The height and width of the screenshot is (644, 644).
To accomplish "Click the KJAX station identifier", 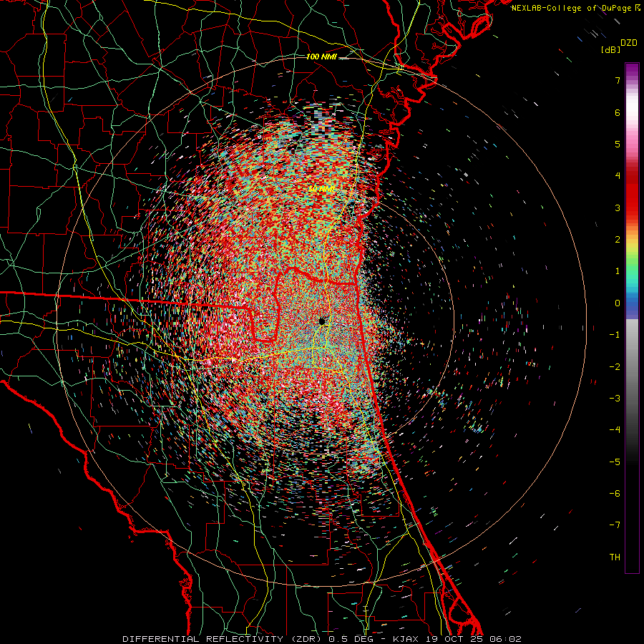I will 406,639.
